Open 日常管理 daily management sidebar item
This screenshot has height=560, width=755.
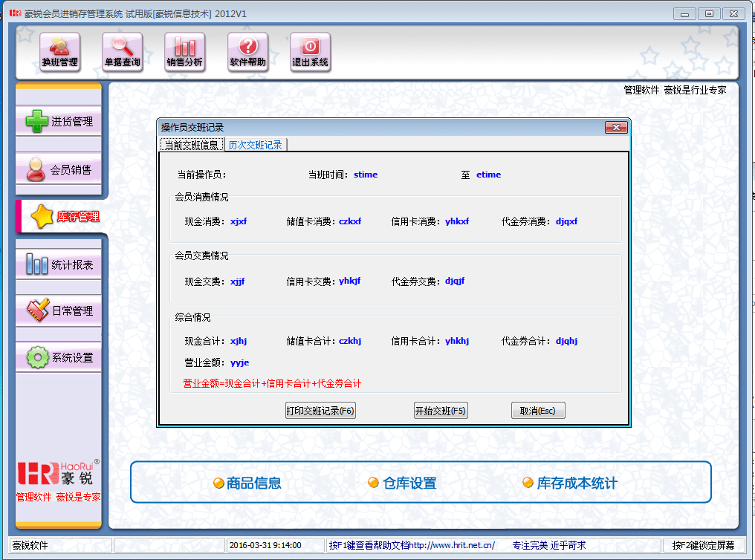59,311
